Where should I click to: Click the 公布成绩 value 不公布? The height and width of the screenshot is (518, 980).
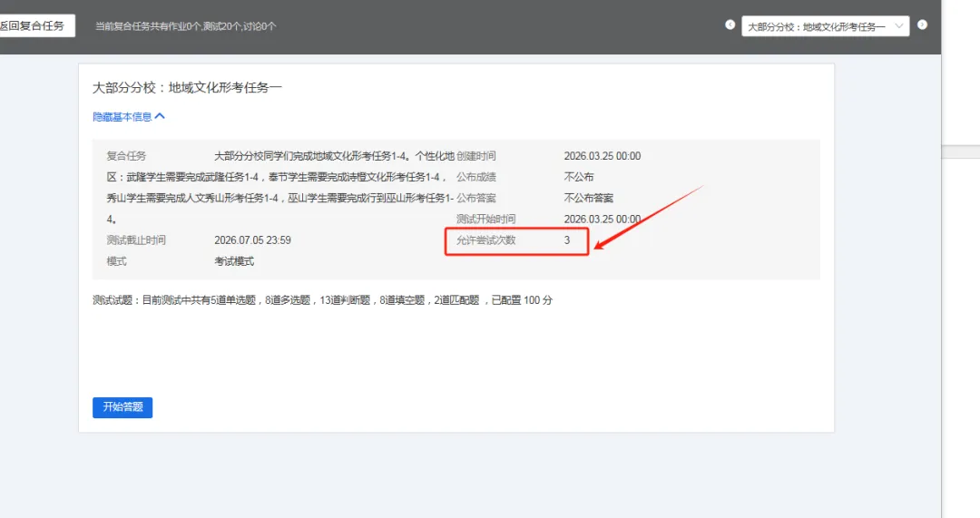[x=579, y=178]
